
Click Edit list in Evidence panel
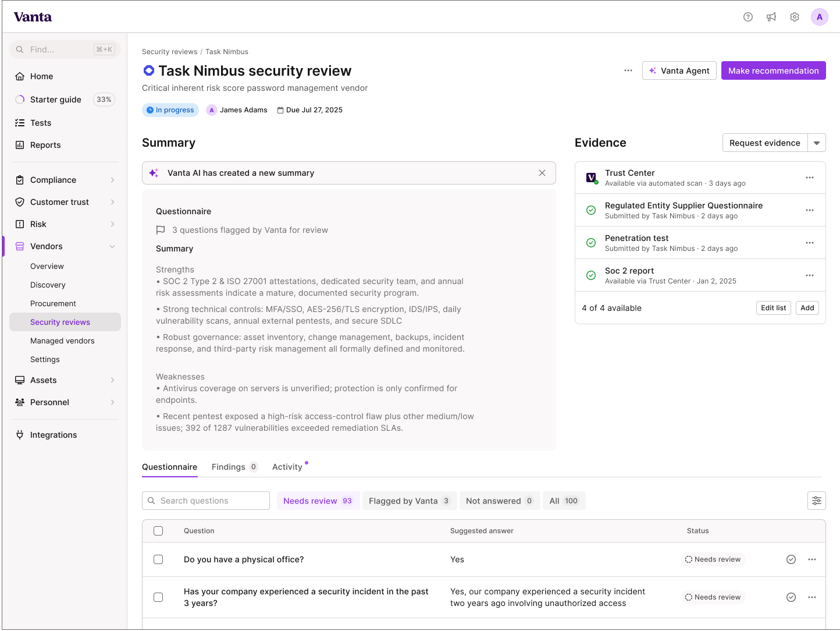pyautogui.click(x=773, y=308)
